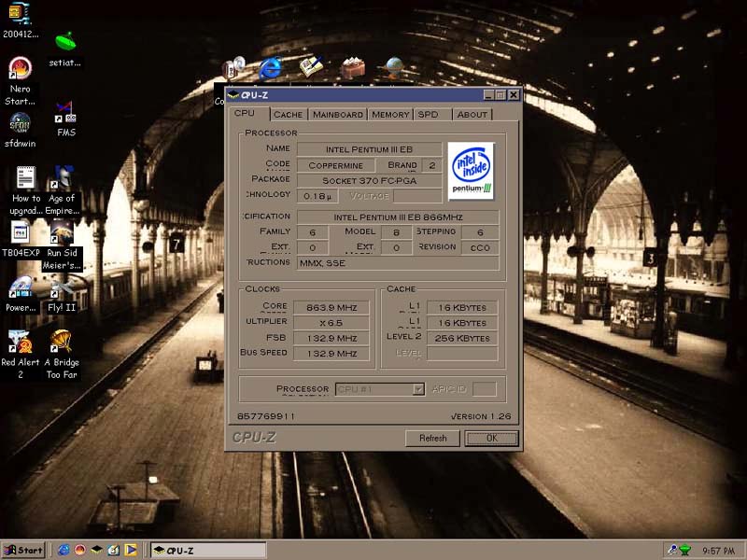The width and height of the screenshot is (747, 560).
Task: Open the FMS desktop shortcut
Action: click(65, 113)
